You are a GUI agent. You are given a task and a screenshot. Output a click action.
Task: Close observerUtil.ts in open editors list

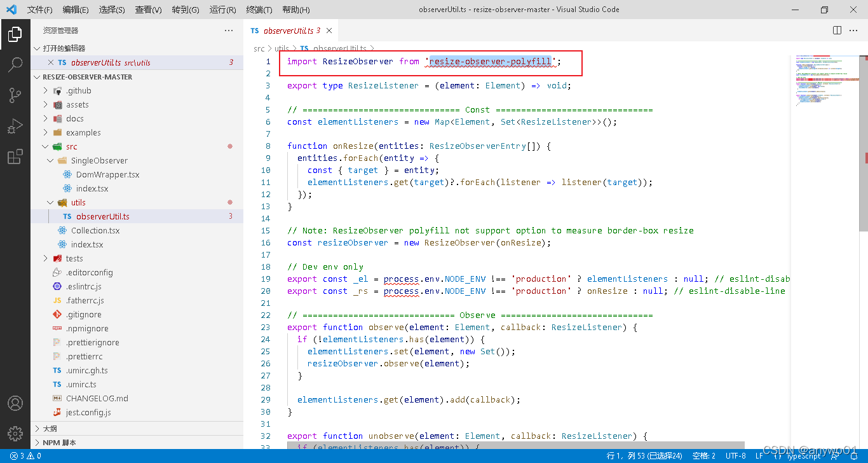click(51, 62)
